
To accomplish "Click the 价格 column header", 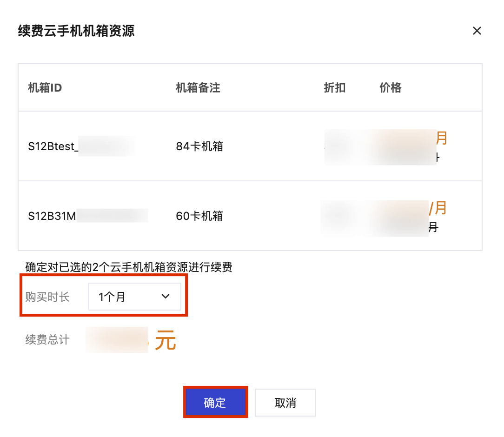I will 390,87.
